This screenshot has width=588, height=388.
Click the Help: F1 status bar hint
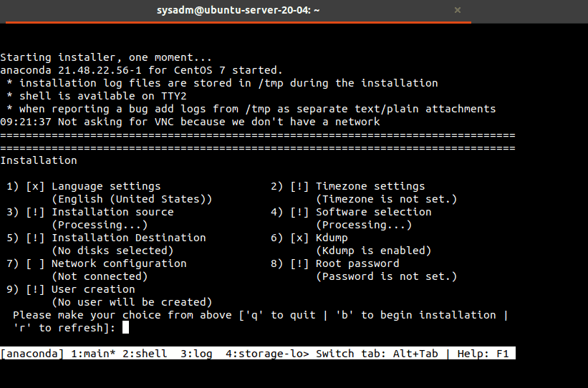483,354
